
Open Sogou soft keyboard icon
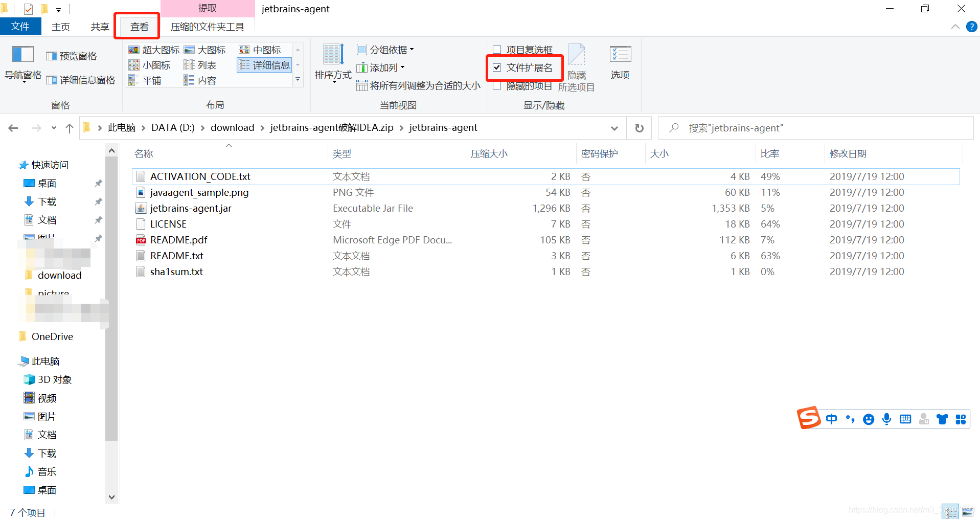click(905, 419)
